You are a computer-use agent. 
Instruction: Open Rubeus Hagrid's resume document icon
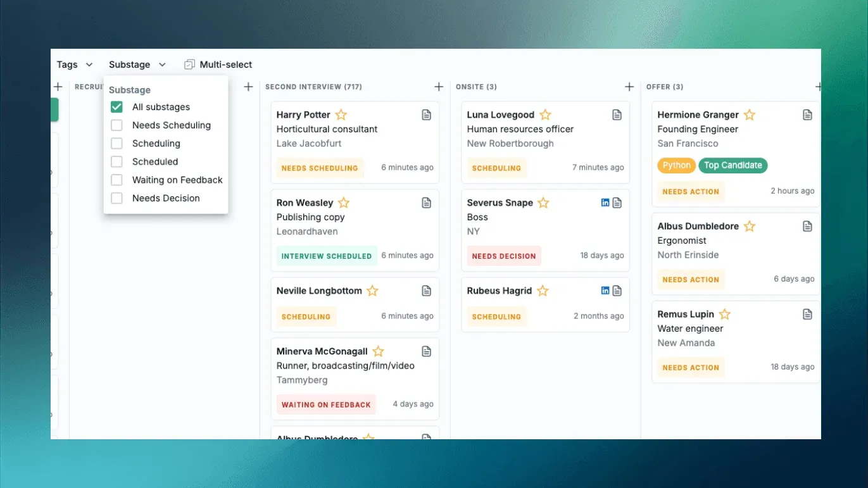click(x=617, y=291)
